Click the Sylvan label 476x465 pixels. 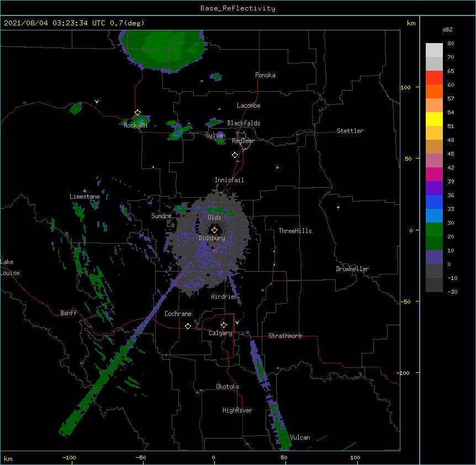click(215, 135)
